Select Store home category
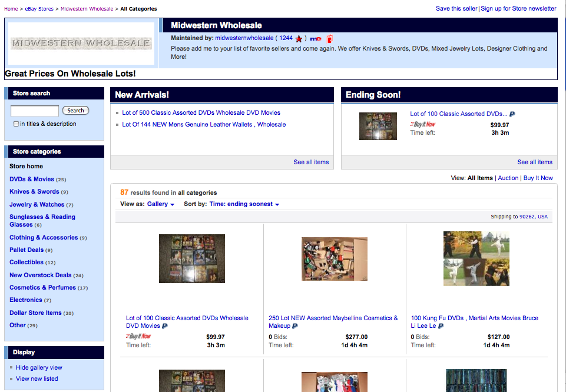Screen dimensions: 566x392 tap(26, 166)
